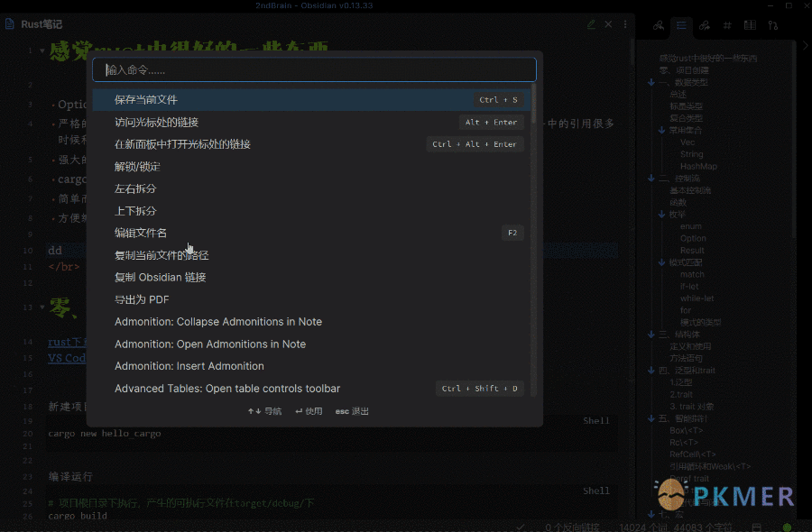Jump to if-let in the outline

tap(689, 286)
